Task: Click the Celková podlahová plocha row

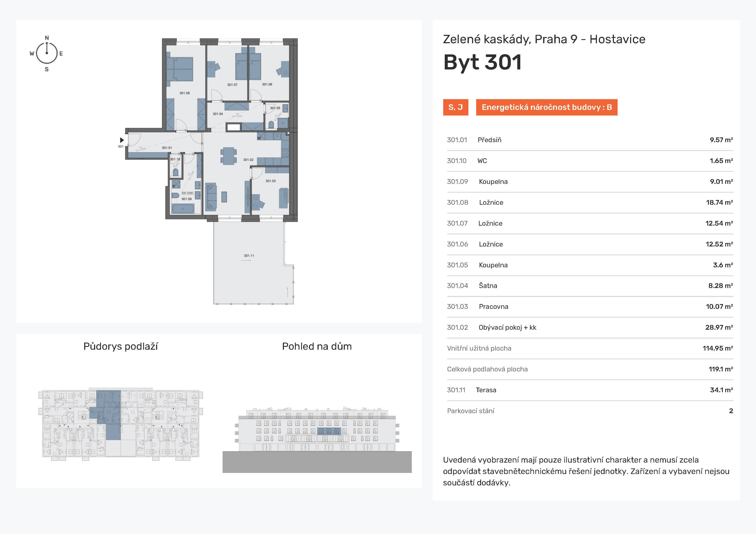Action: coord(590,369)
